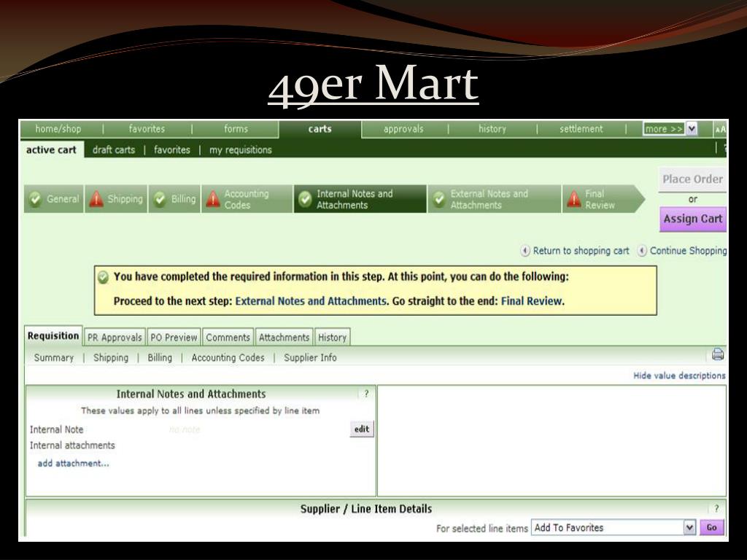Click 'For selected line items' label

[481, 529]
